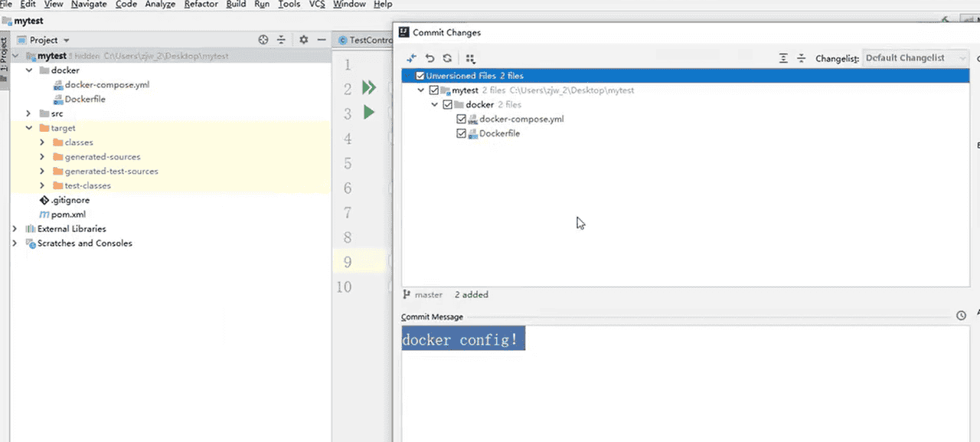Click the commit message history clock icon
Viewport: 980px width, 442px height.
tap(962, 315)
